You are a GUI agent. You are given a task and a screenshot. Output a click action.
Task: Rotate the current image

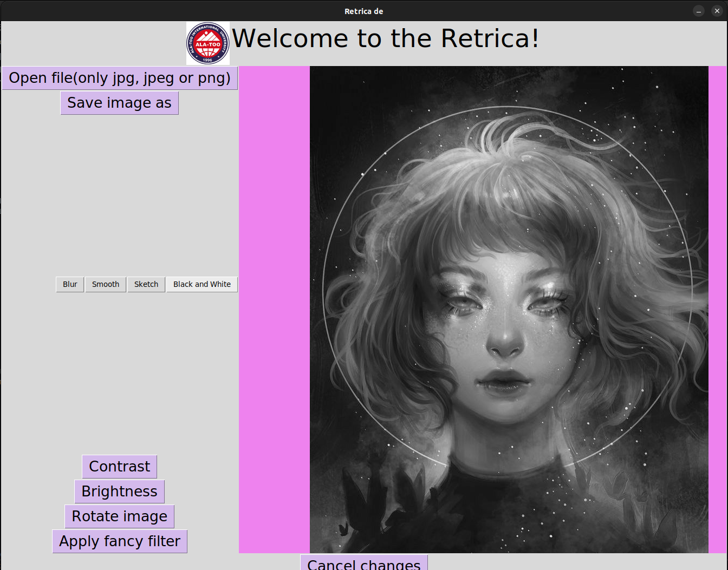(119, 516)
